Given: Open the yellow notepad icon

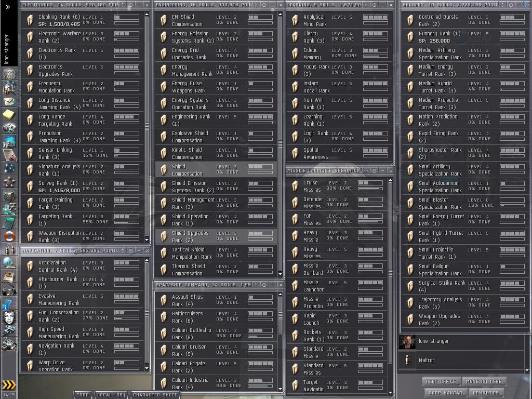Looking at the screenshot, I should 9,114.
